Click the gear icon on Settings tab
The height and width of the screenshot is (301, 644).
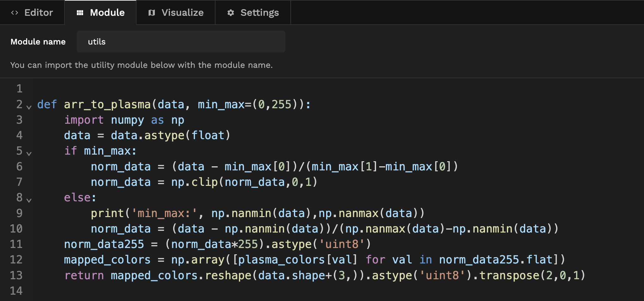click(231, 13)
